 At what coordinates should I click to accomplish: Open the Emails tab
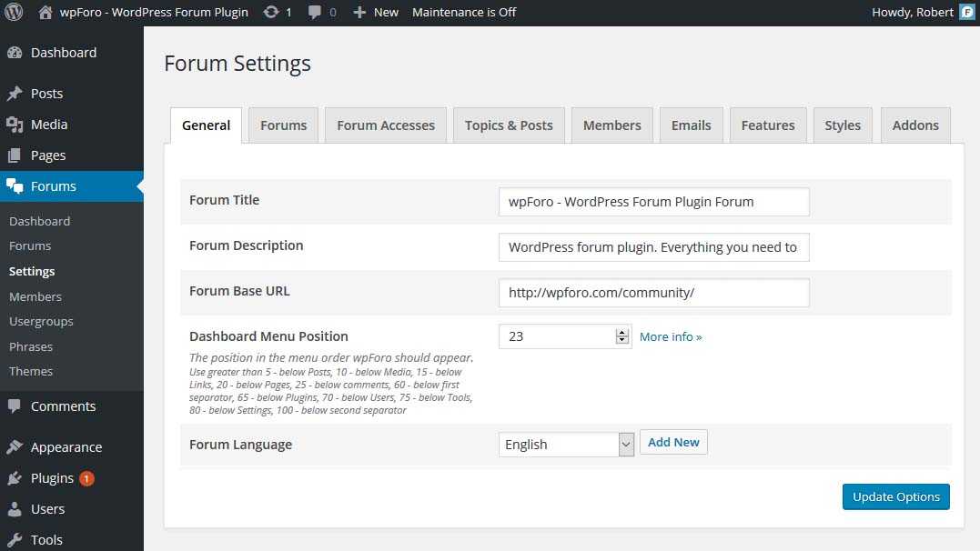coord(692,125)
